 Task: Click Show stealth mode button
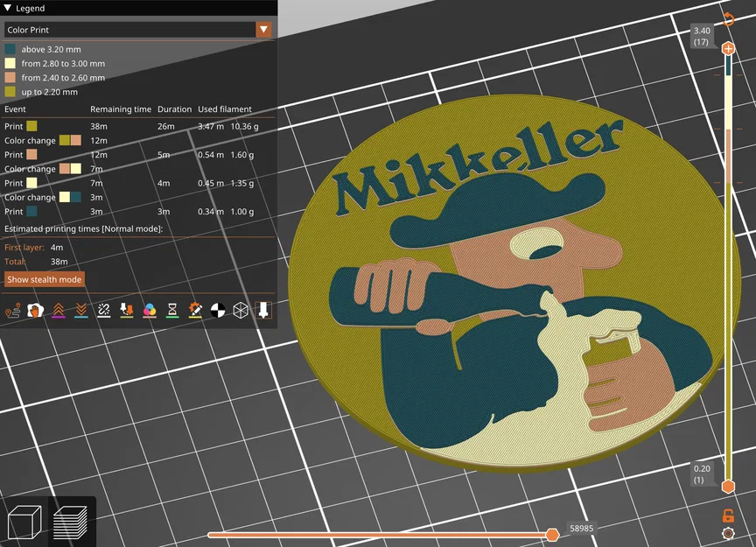pos(45,279)
